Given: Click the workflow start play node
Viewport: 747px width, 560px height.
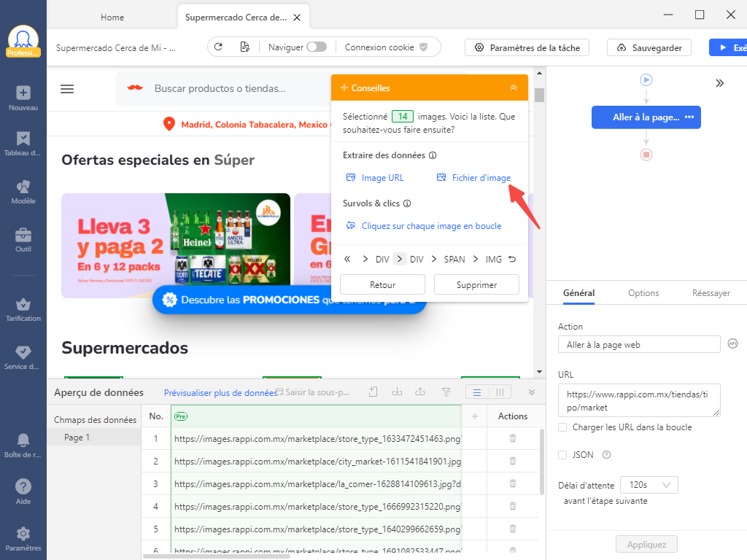Looking at the screenshot, I should tap(646, 79).
